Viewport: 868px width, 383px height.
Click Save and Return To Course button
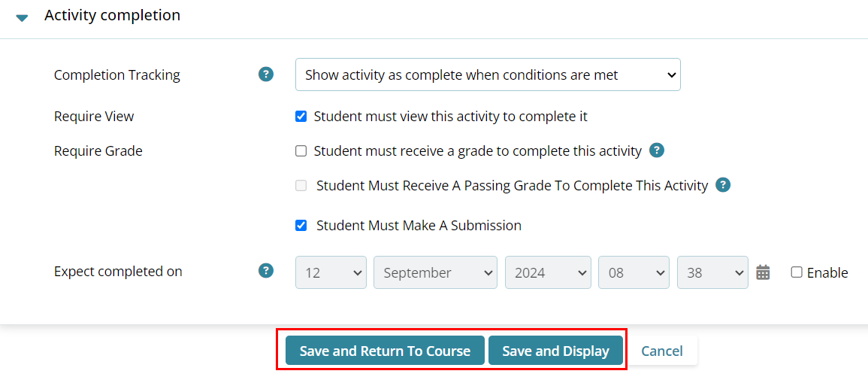pos(385,351)
